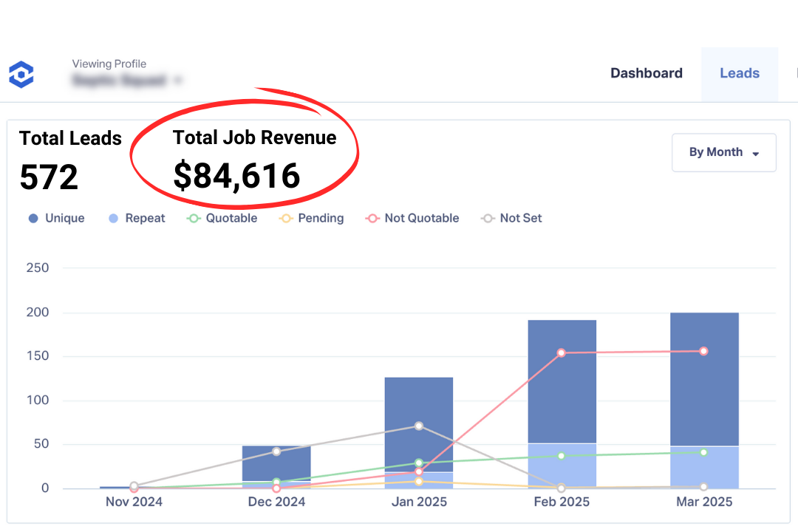Select the Dec 2024 Unique bar

pos(276,463)
